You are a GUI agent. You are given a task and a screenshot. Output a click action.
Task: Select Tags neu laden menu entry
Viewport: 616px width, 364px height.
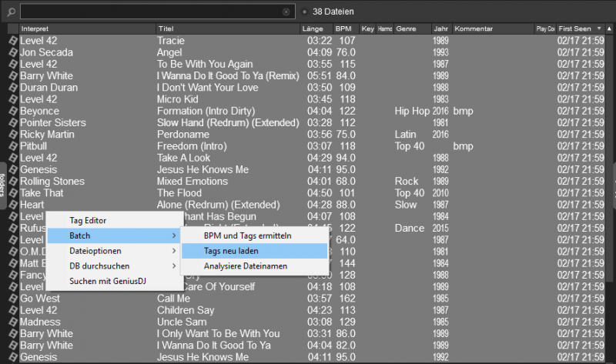231,251
